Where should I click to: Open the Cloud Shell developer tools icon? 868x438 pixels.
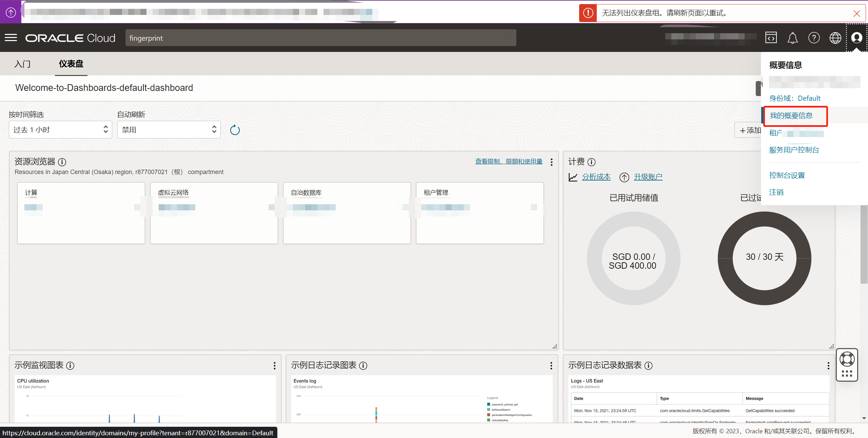click(771, 38)
